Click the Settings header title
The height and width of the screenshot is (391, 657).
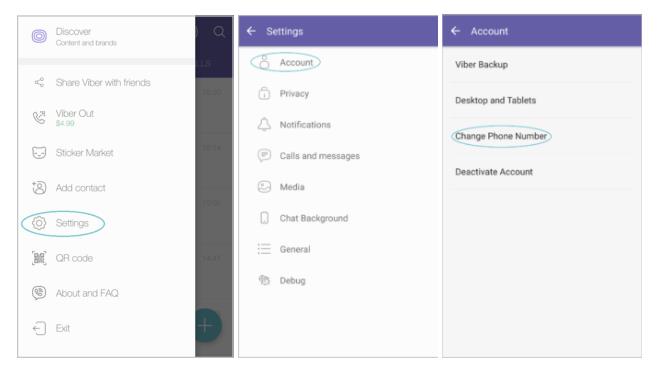[x=285, y=31]
